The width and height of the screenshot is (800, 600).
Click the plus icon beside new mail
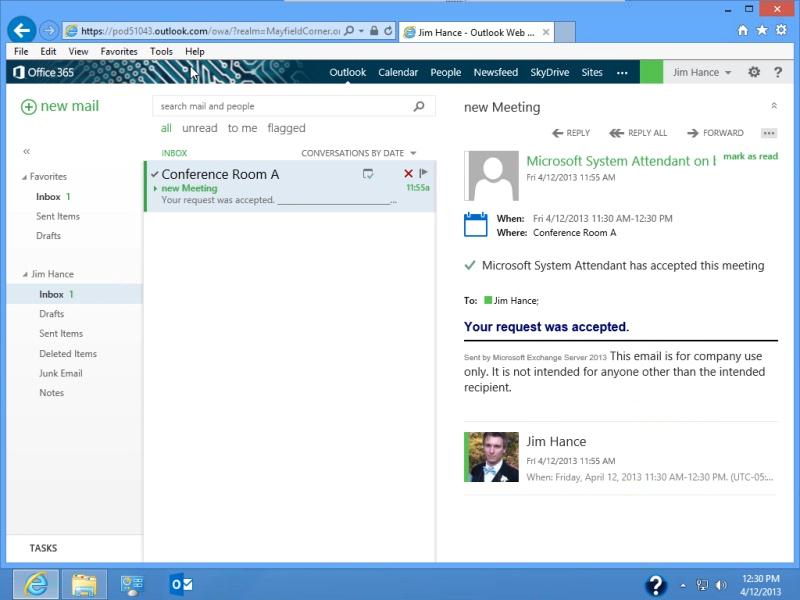29,107
